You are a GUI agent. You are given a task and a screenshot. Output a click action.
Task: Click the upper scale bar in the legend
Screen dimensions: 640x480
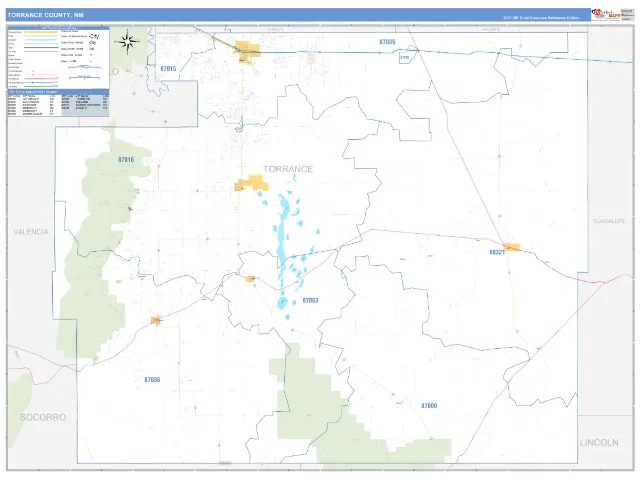point(84,67)
